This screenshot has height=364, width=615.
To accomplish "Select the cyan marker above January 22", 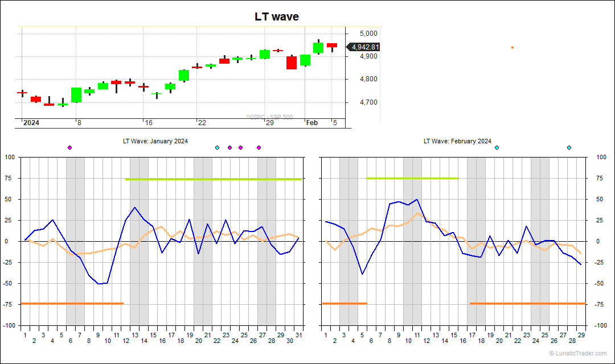I will [217, 147].
